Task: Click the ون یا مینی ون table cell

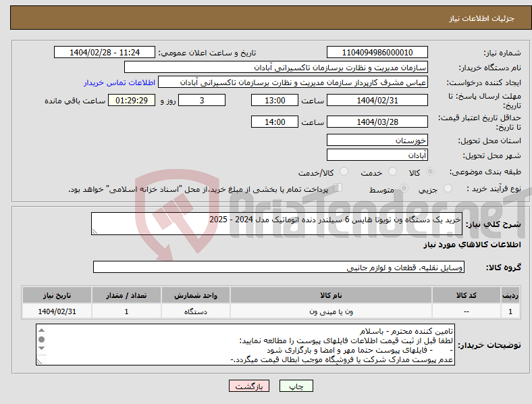Action: [331, 311]
